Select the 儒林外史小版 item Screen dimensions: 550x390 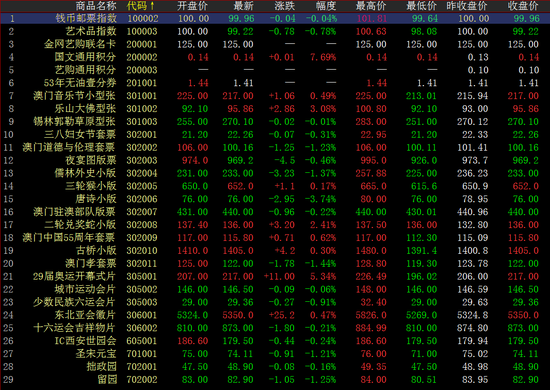85,173
